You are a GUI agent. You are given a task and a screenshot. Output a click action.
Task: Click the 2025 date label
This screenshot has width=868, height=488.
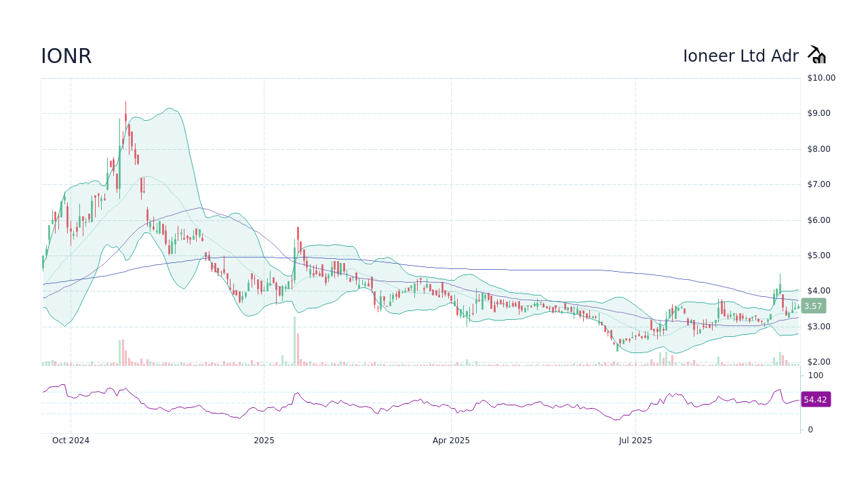264,441
